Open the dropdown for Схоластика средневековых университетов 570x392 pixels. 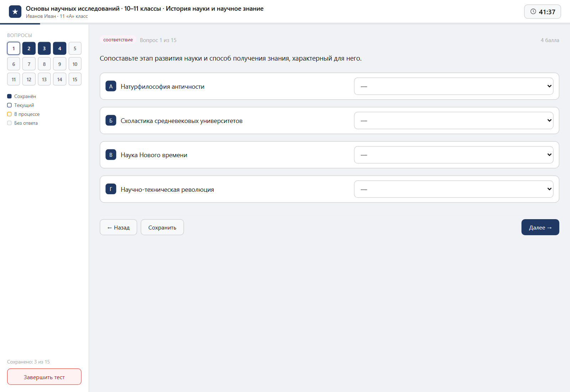454,120
